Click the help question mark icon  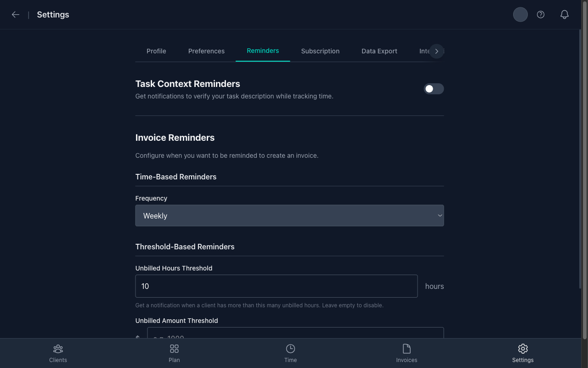click(540, 14)
